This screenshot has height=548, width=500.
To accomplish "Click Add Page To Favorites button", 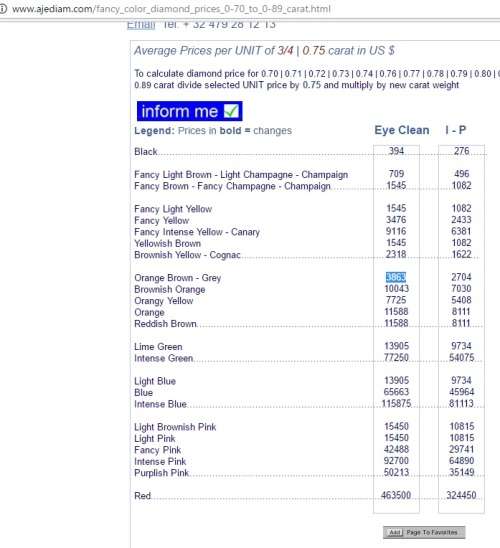I will pos(424,532).
